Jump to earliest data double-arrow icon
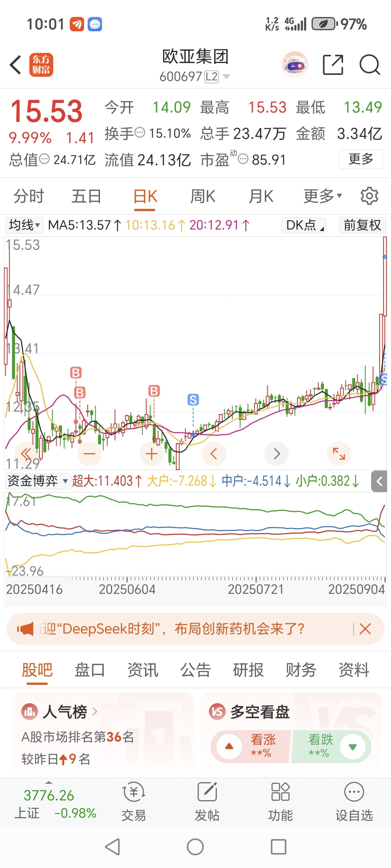 [27, 454]
